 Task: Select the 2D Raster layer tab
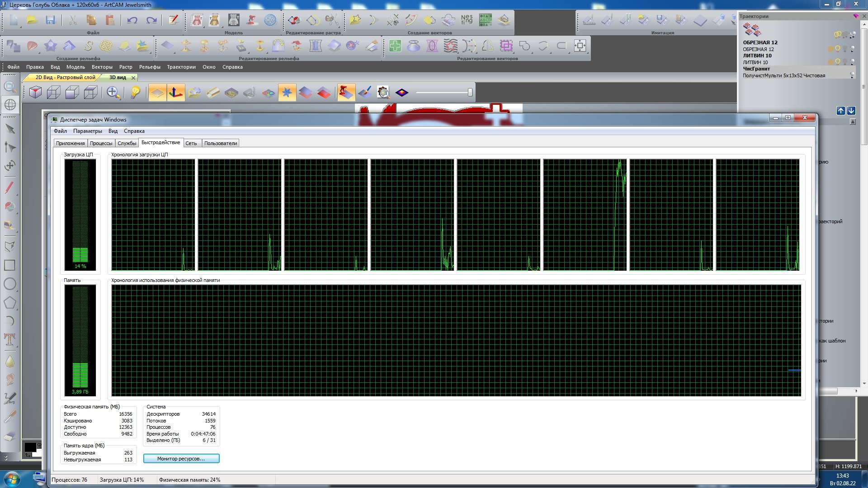tap(65, 77)
